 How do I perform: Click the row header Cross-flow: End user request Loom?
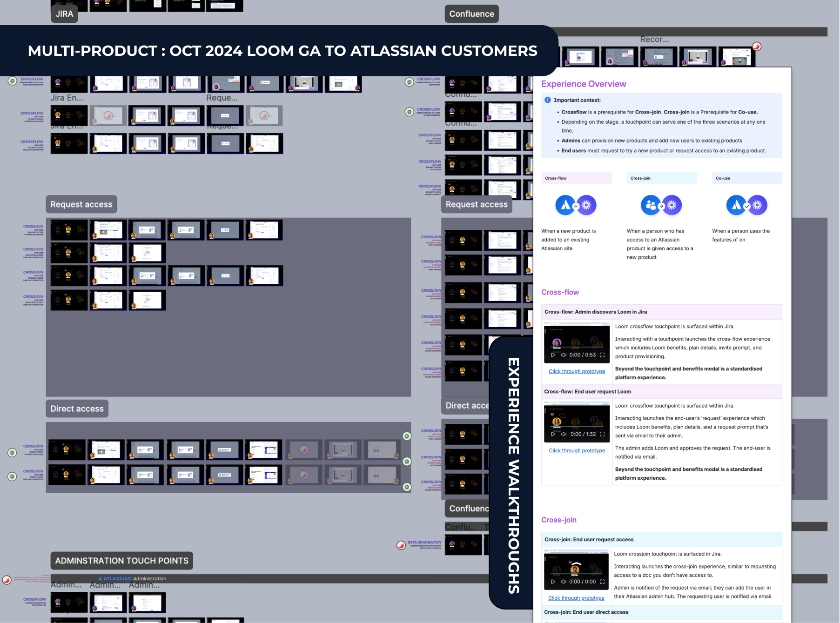662,392
